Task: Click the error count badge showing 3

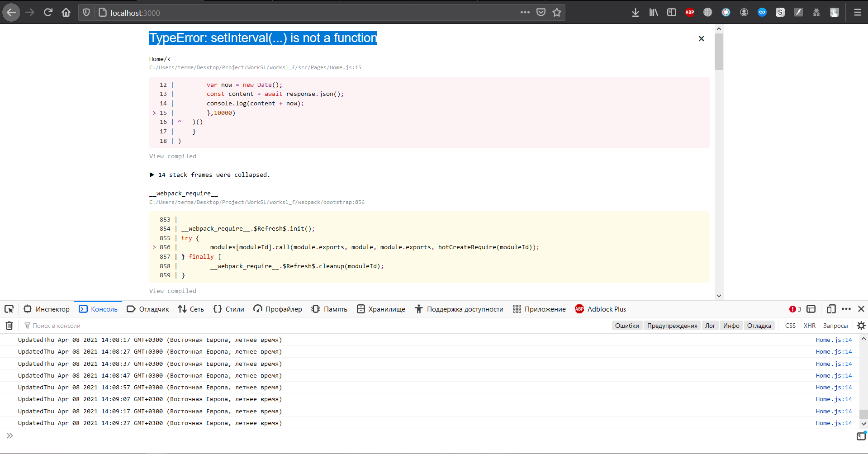Action: 795,309
